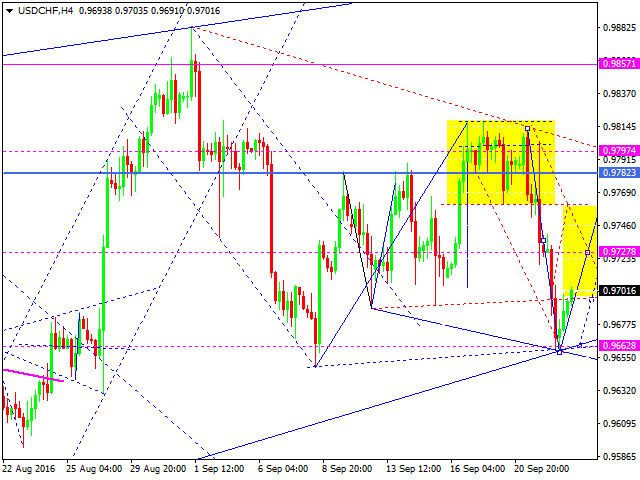Click the 13 Sep 12:00 time label
The image size is (640, 480).
tap(413, 469)
